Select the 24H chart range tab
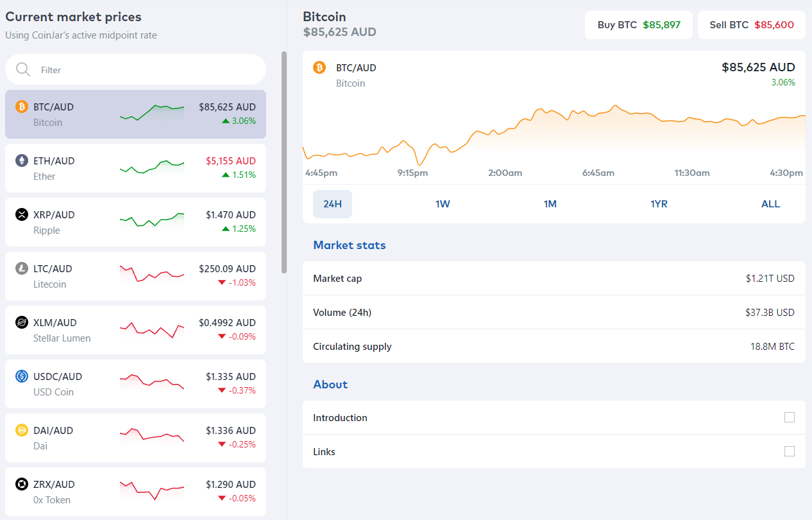812x520 pixels. [332, 204]
